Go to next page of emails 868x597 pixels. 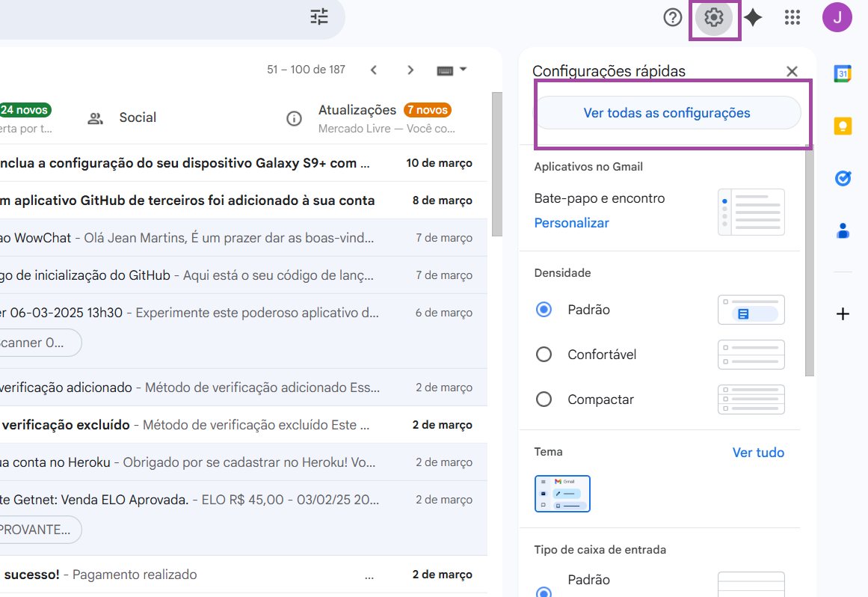click(410, 70)
